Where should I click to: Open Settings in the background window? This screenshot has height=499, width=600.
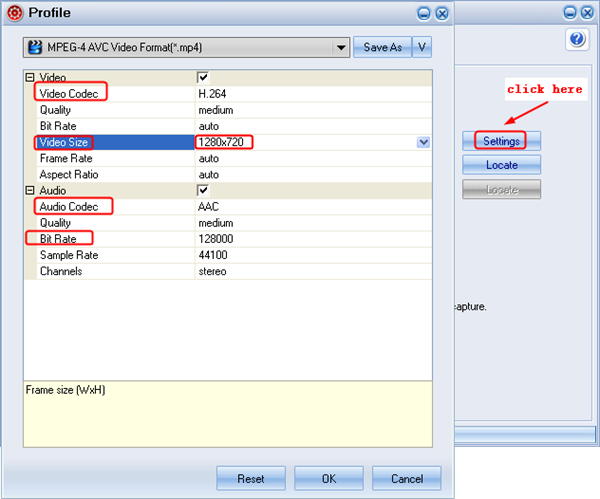click(x=501, y=141)
